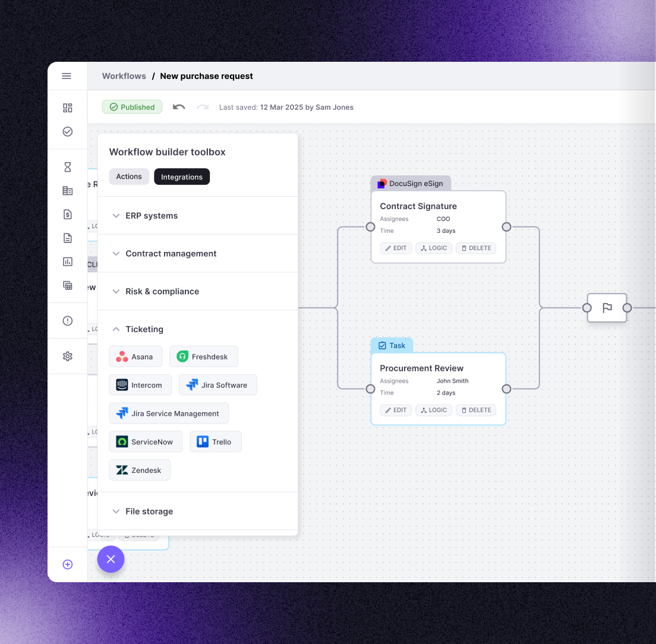Click right connector of Procurement Review node
The height and width of the screenshot is (644, 656).
[x=506, y=389]
